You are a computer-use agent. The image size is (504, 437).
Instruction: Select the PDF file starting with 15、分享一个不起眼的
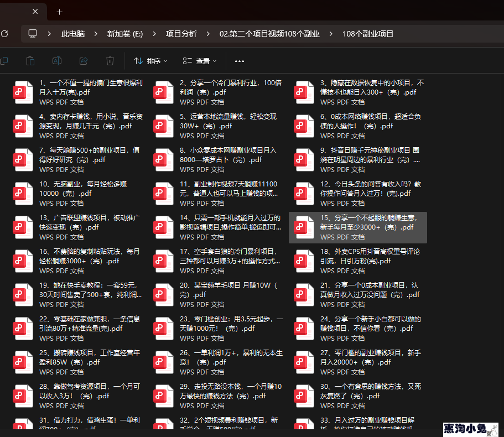coord(365,222)
